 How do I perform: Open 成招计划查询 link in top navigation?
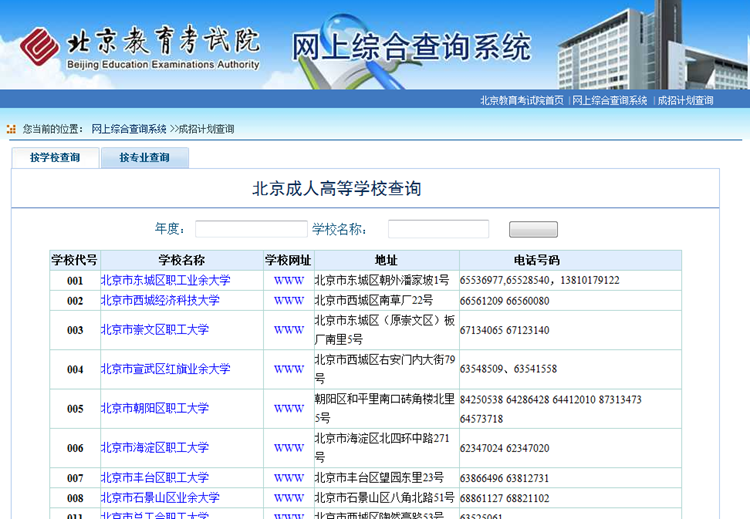685,100
